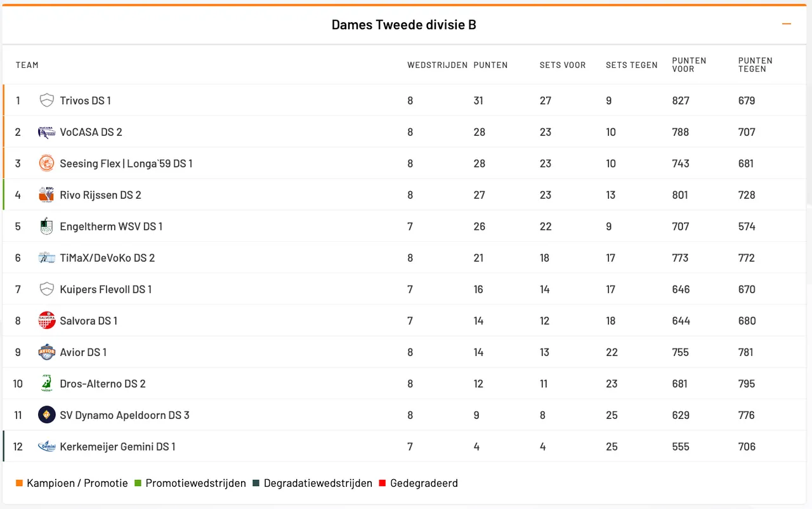Click the red Gedegradeerd legend swatch
Viewport: 812px width, 509px height.
click(383, 484)
